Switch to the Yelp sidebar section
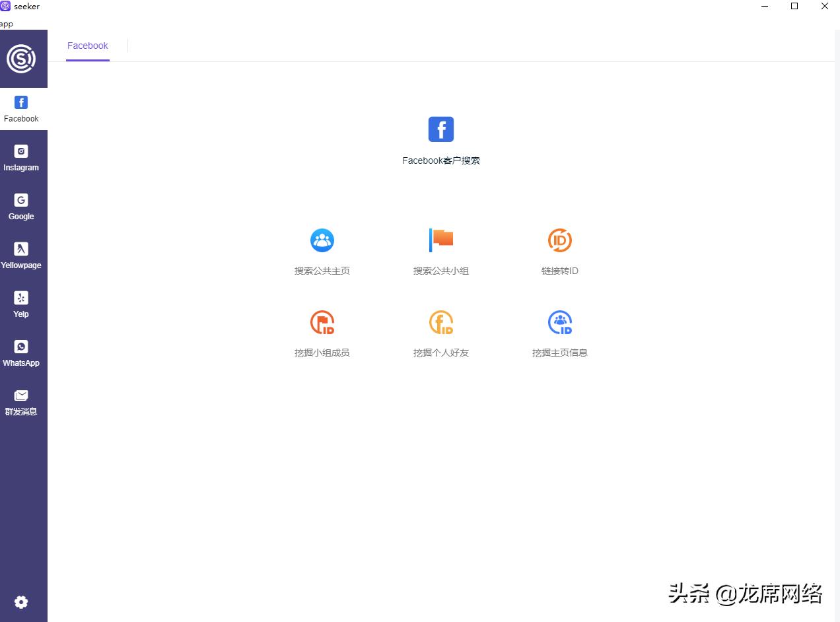 click(21, 304)
